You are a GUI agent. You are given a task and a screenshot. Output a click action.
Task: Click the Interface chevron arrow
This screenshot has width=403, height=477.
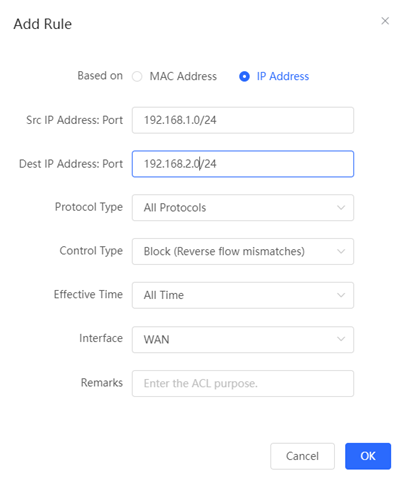pyautogui.click(x=341, y=339)
